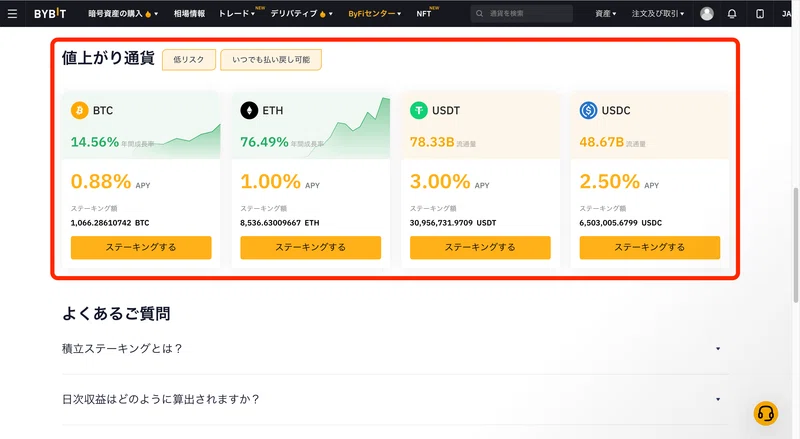Click the 低リスク tag

pos(189,60)
